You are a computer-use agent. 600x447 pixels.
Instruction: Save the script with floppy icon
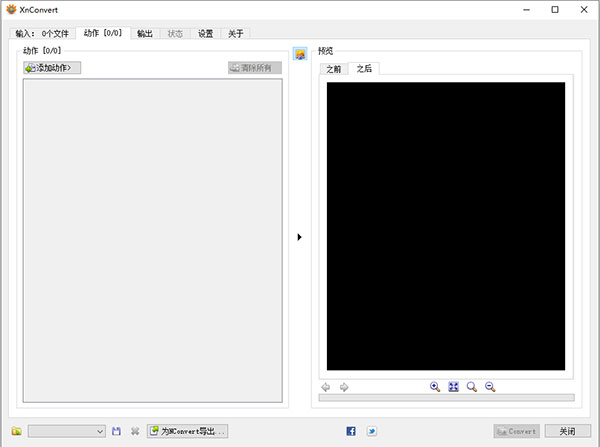(116, 431)
